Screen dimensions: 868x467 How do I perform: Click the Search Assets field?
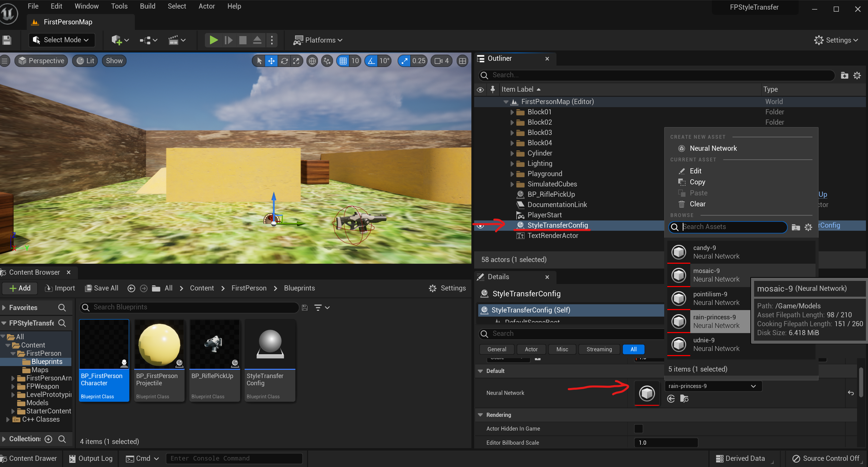click(728, 227)
